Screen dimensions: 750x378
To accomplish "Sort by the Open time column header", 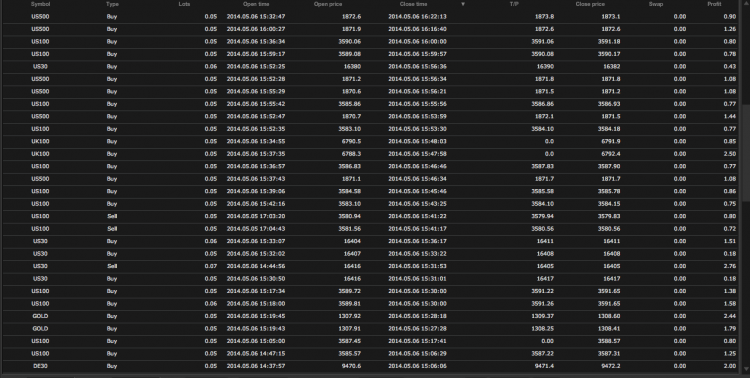I will click(x=256, y=4).
